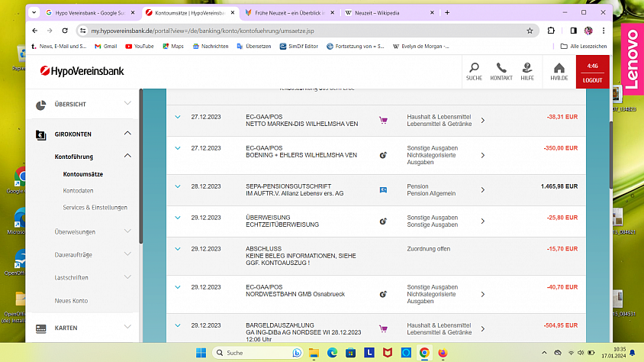644x362 pixels.
Task: Select Kontoumsätze in sidebar
Action: click(x=83, y=174)
